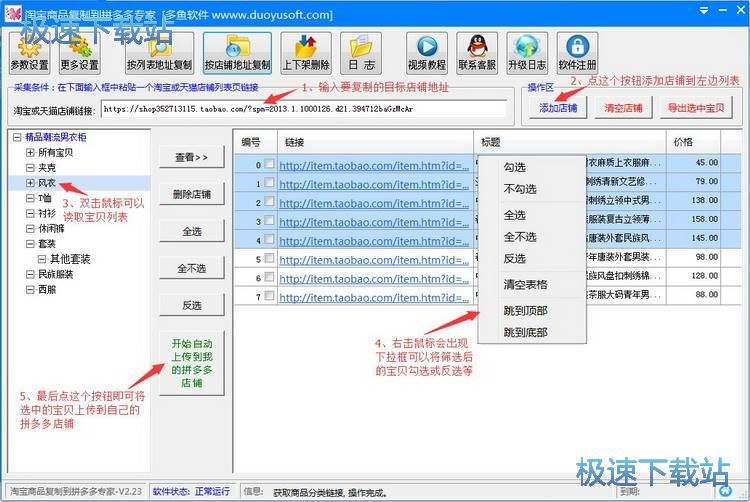Open the item link in row 0
The width and height of the screenshot is (750, 502).
coord(374,166)
